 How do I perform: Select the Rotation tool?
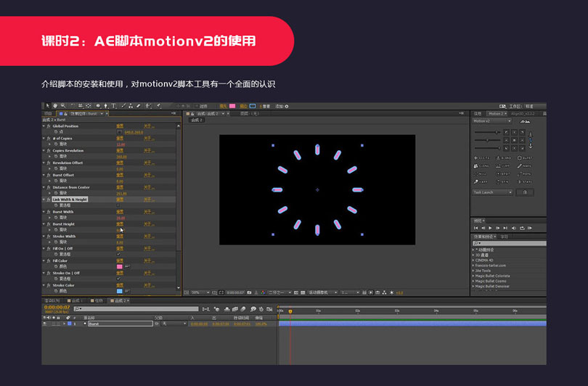(x=73, y=106)
